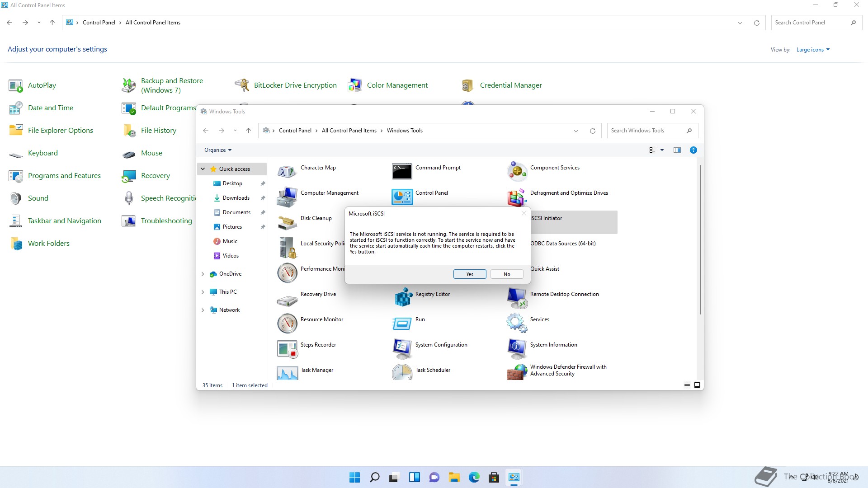The height and width of the screenshot is (488, 868).
Task: Refresh Windows Tools folder view
Action: point(592,131)
